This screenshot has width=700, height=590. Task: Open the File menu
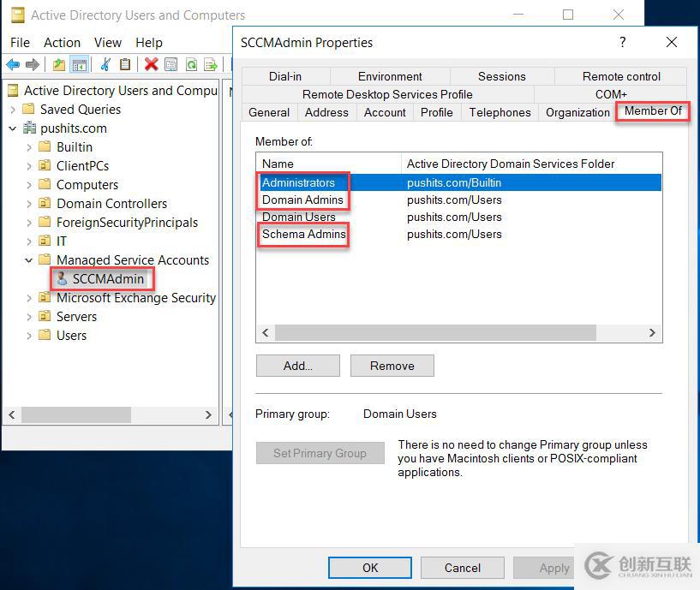coord(20,43)
